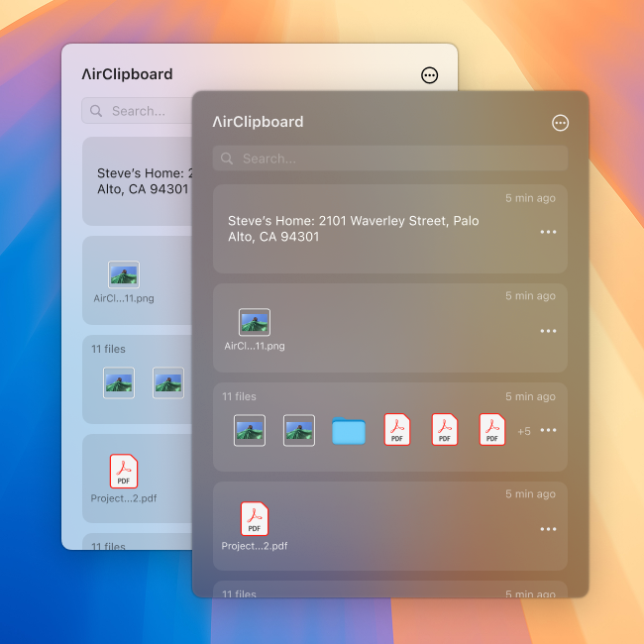Image resolution: width=644 pixels, height=644 pixels.
Task: Select AirCl...11.png image thumbnail in dark window
Action: tap(255, 322)
